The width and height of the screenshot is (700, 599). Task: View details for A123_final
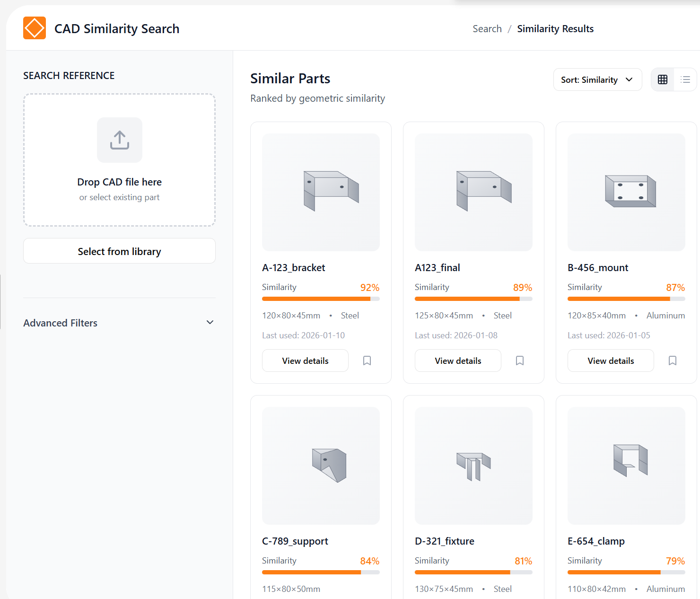(x=458, y=361)
